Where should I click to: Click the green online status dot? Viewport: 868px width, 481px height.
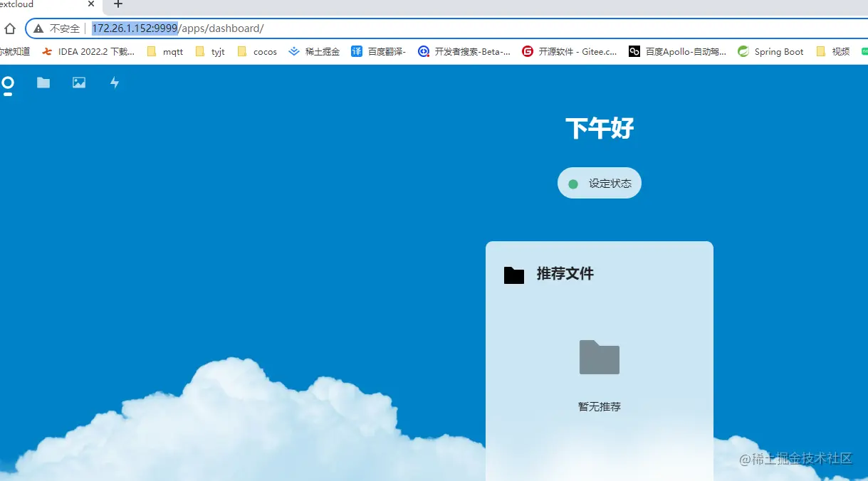click(573, 184)
